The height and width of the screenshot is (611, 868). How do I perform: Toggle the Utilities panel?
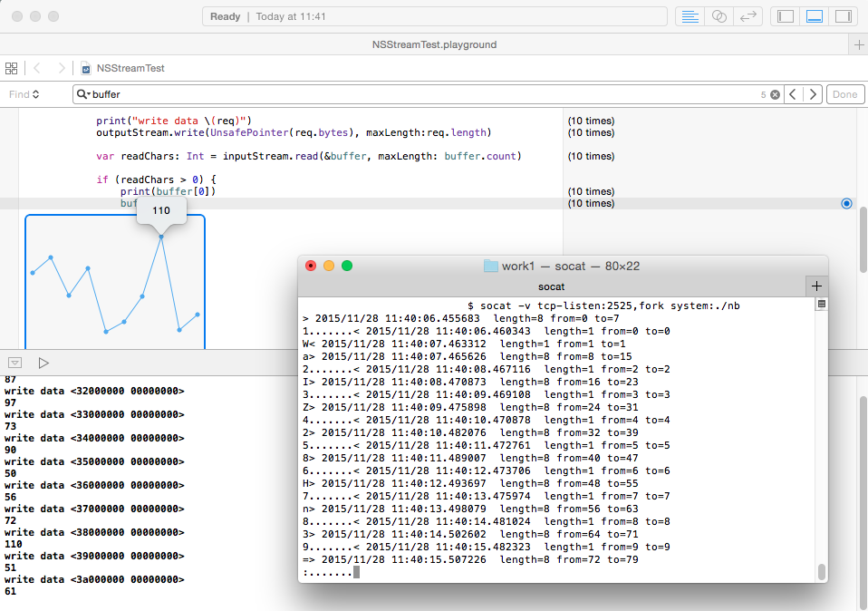click(843, 16)
